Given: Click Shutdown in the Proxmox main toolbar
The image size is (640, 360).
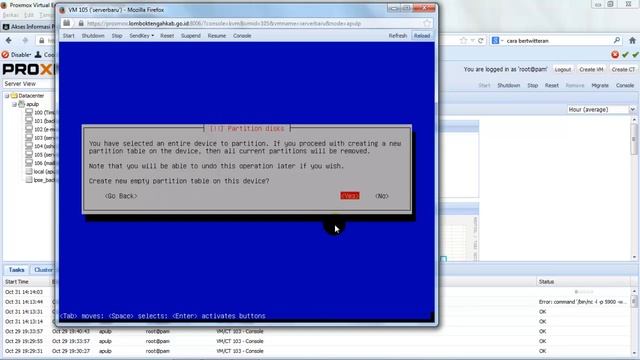Looking at the screenshot, I should [509, 86].
